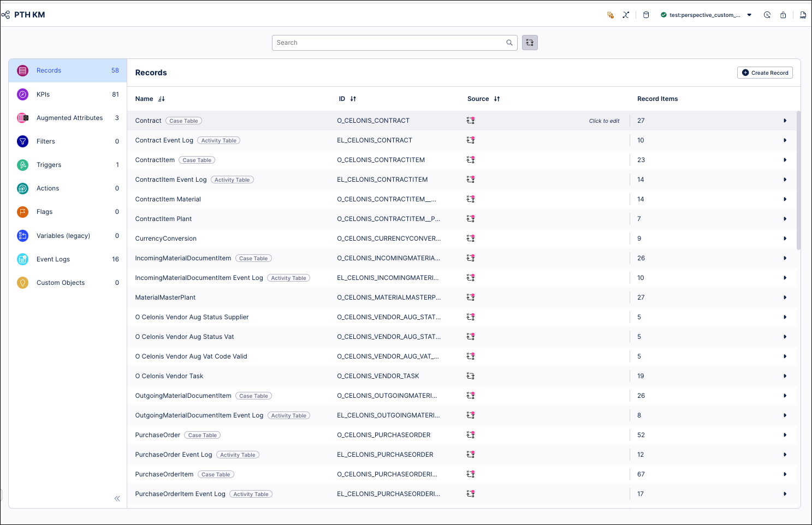Image resolution: width=812 pixels, height=525 pixels.
Task: Click the PTH KM knowledge model icon
Action: tap(5, 15)
